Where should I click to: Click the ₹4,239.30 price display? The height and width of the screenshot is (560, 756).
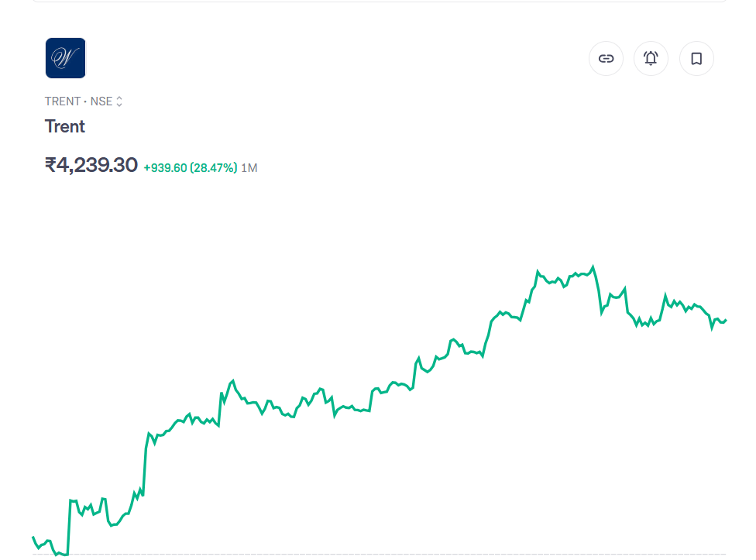[x=92, y=164]
